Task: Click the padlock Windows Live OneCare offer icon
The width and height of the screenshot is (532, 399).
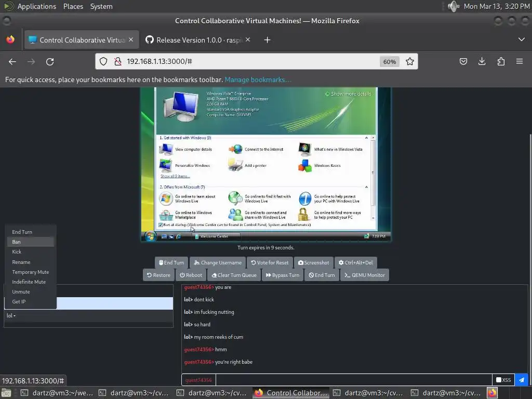Action: [303, 215]
